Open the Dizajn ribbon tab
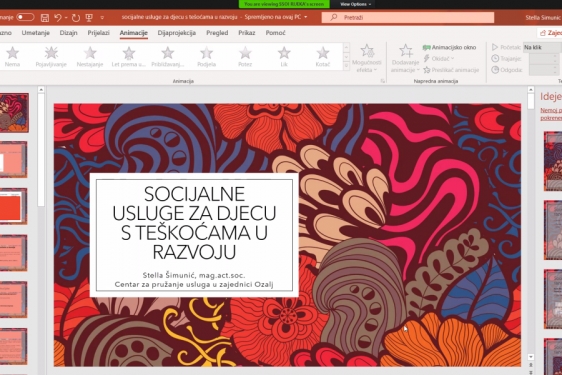 pos(68,33)
